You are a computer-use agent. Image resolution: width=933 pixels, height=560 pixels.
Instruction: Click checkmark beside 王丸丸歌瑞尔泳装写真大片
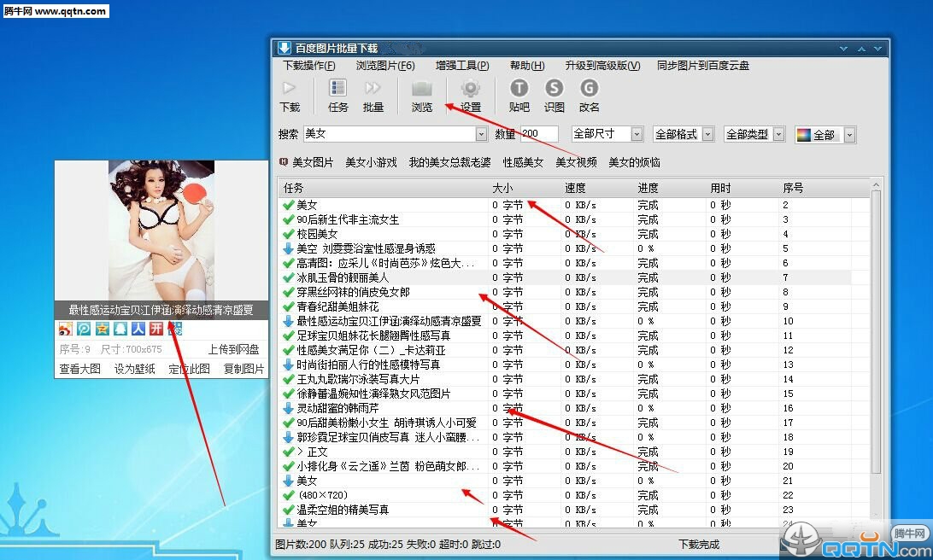point(289,379)
